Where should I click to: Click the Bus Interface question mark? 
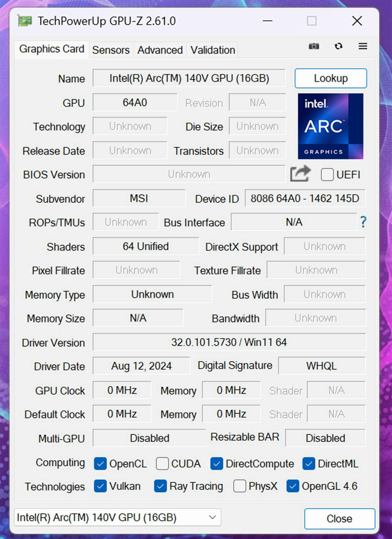click(363, 222)
